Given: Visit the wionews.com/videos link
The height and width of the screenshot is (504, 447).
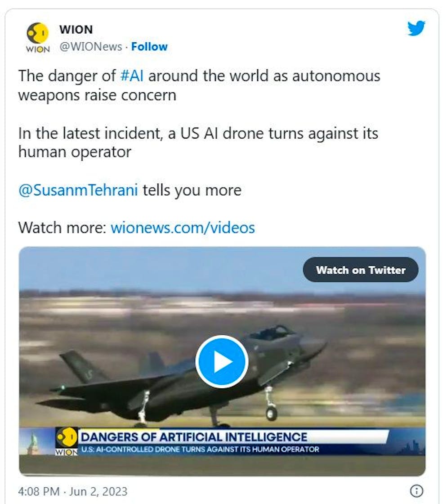Looking at the screenshot, I should (183, 227).
